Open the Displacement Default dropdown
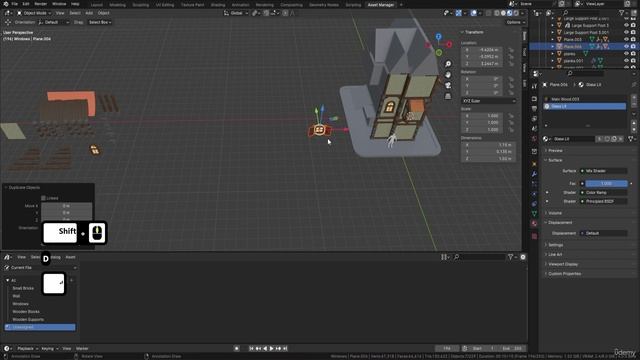The height and width of the screenshot is (360, 640). click(x=604, y=233)
